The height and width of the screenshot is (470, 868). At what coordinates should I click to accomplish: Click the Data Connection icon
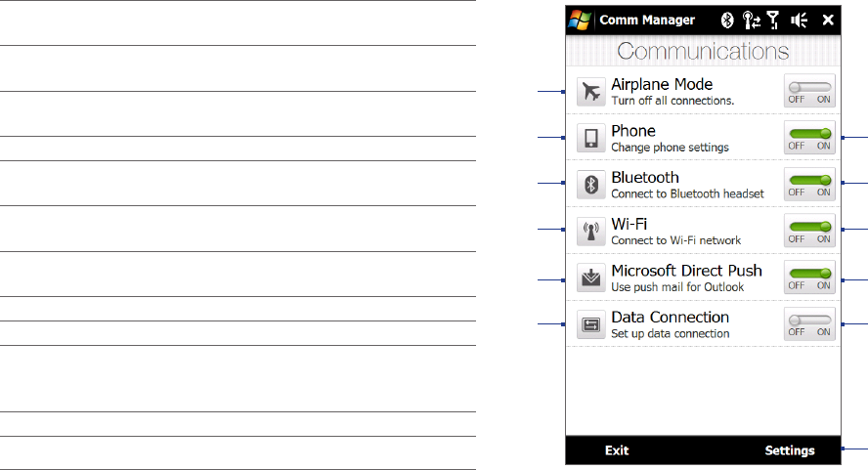589,324
